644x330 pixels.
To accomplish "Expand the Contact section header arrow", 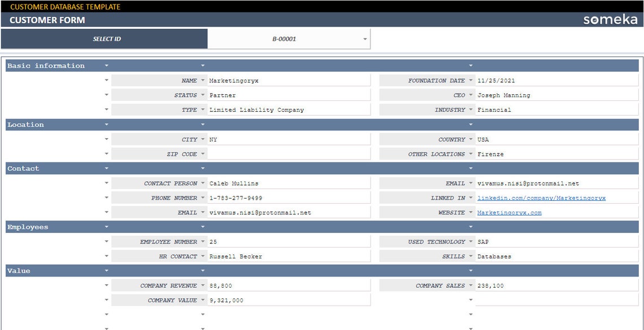I will click(x=106, y=168).
